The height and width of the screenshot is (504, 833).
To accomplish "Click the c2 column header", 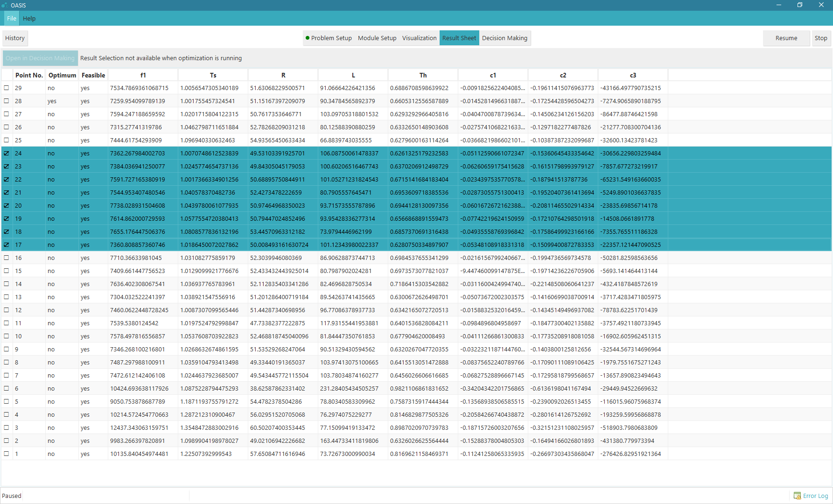I will click(x=563, y=75).
